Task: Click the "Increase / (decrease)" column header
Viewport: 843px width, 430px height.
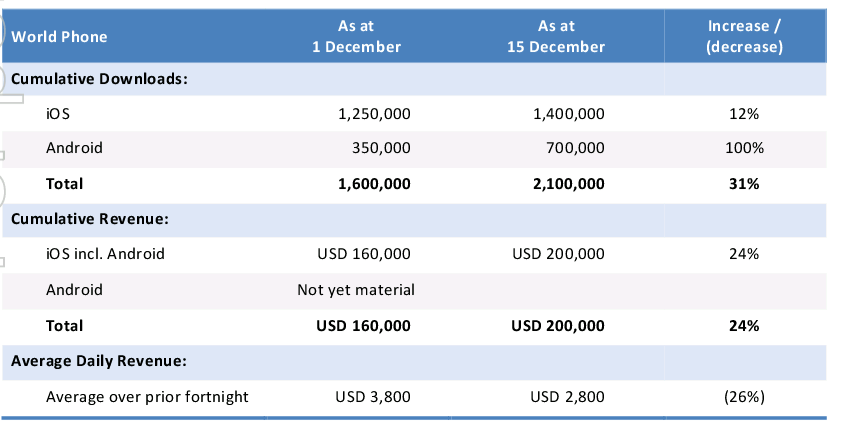Action: coord(744,37)
